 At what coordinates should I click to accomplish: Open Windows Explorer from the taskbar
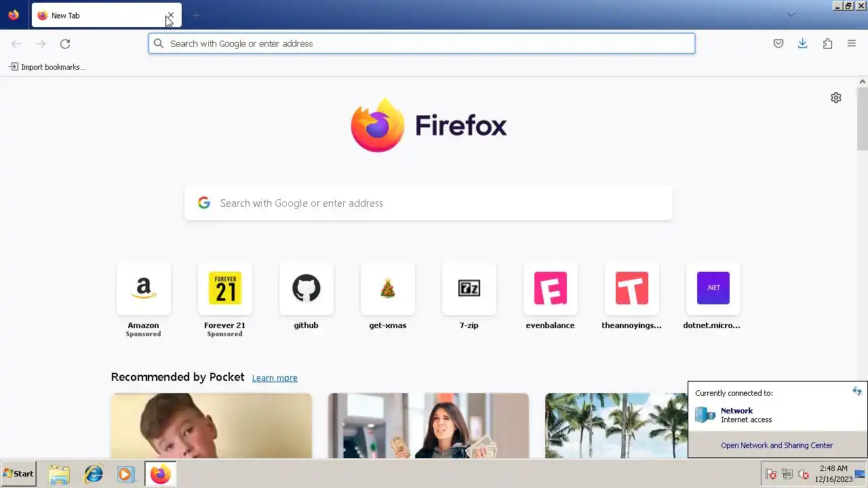coord(59,474)
